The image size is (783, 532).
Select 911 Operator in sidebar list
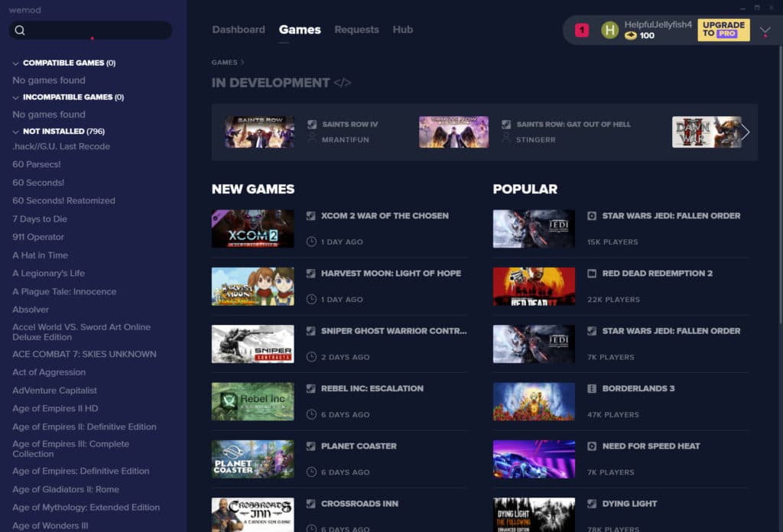pyautogui.click(x=38, y=237)
